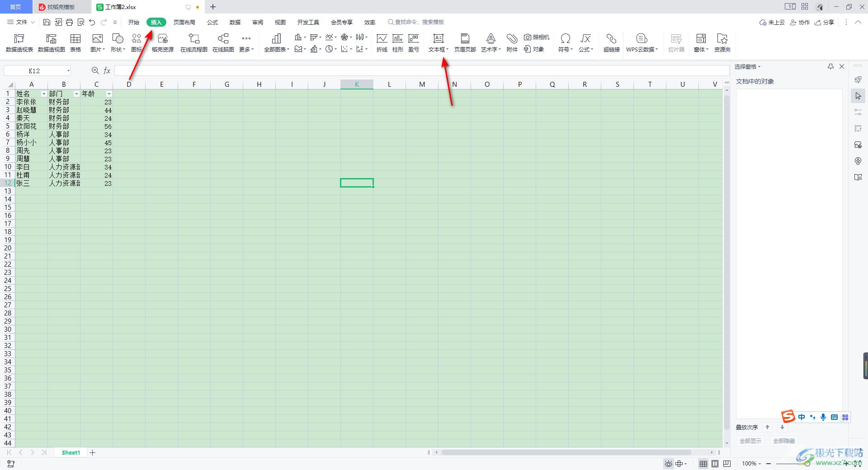Image resolution: width=868 pixels, height=470 pixels.
Task: Expand the 更多 more dropdown
Action: point(246,49)
